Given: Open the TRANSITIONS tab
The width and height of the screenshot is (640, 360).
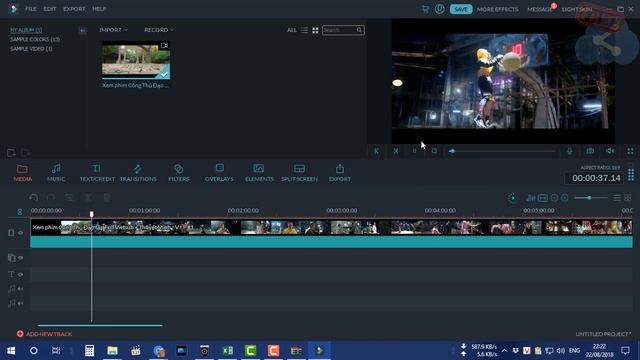Looking at the screenshot, I should pyautogui.click(x=138, y=173).
